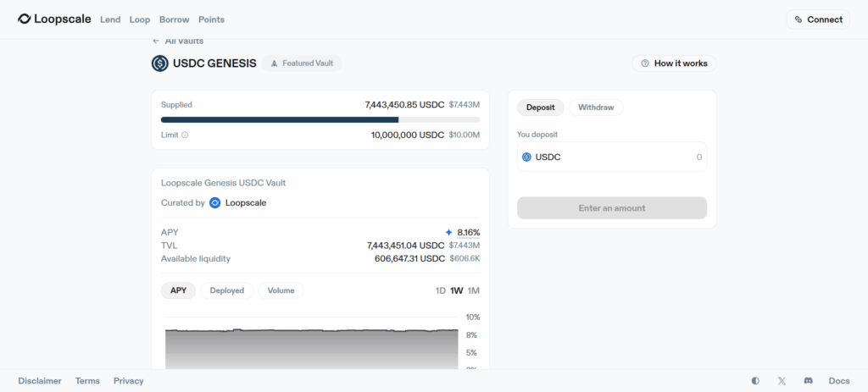Open the Docs link
This screenshot has height=392, width=868.
[839, 381]
